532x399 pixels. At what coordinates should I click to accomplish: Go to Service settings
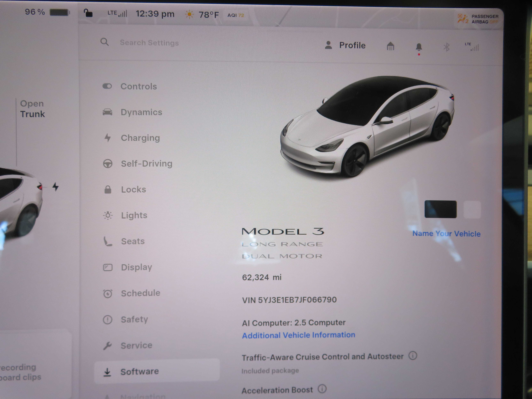pyautogui.click(x=128, y=346)
